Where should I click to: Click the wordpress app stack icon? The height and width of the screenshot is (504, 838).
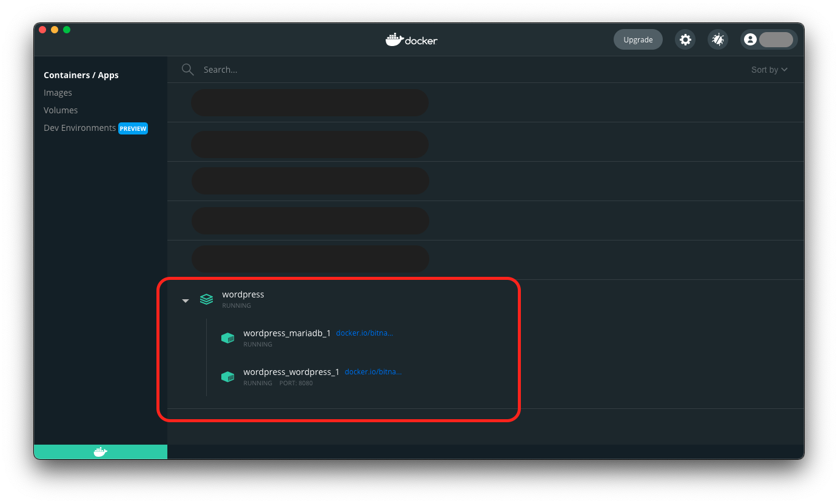tap(207, 299)
